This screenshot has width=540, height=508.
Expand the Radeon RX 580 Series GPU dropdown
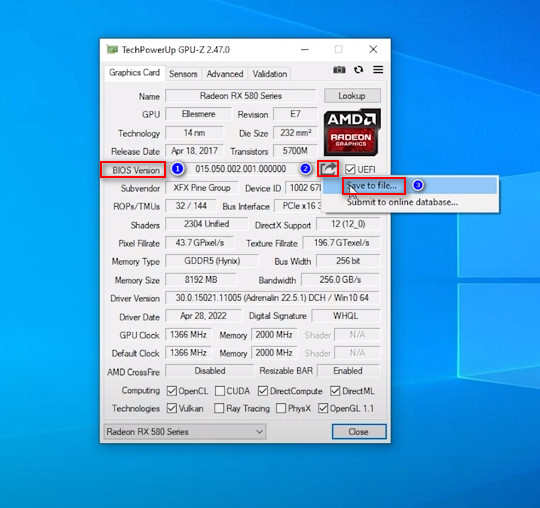(x=185, y=432)
